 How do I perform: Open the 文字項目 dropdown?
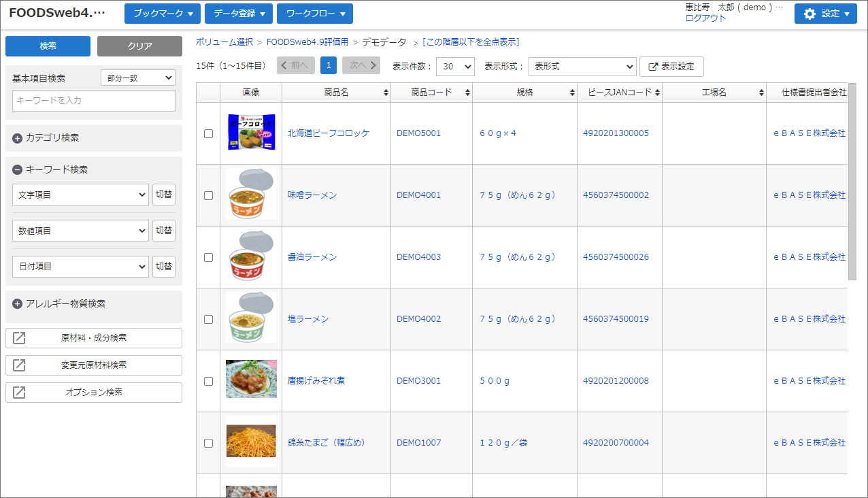click(80, 195)
